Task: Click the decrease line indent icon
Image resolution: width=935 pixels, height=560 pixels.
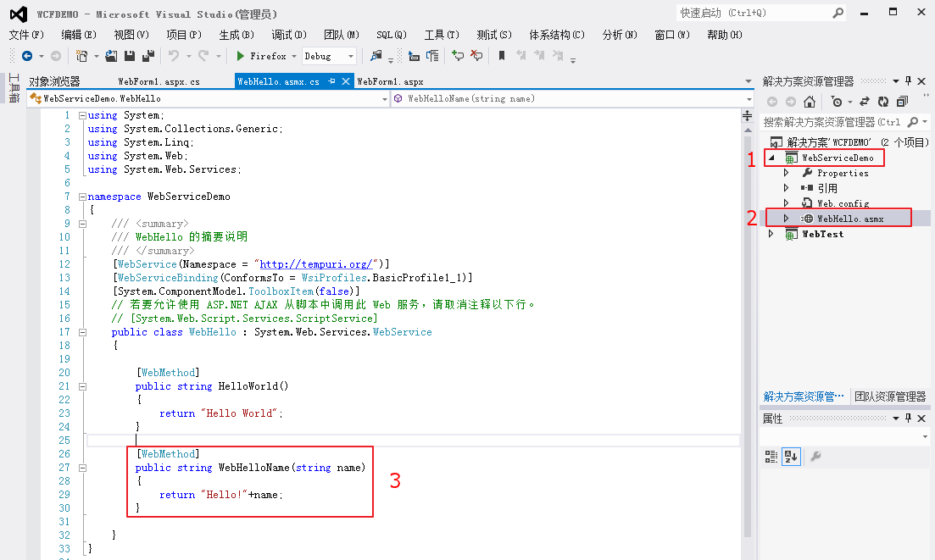Action: (x=414, y=56)
